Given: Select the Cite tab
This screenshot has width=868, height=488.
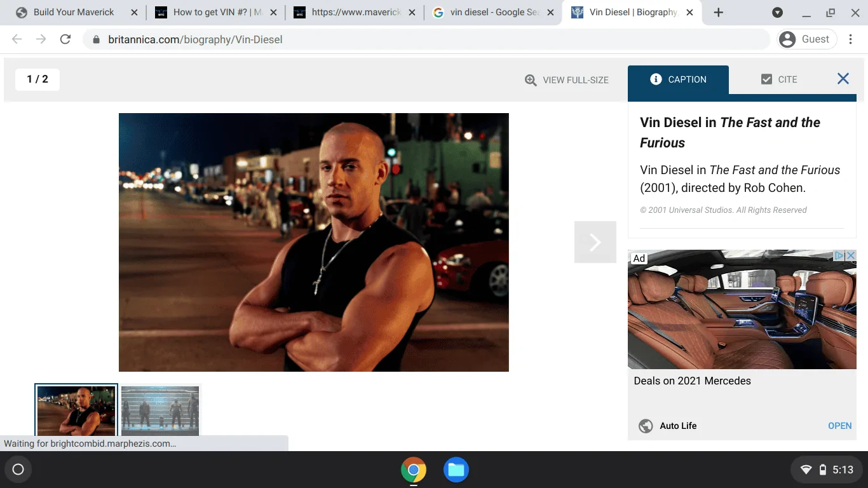Looking at the screenshot, I should 779,79.
